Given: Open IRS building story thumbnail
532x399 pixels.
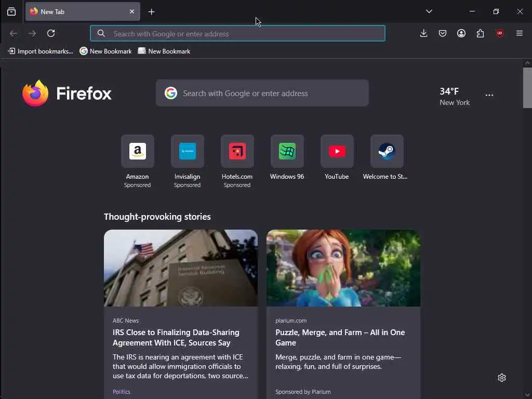Looking at the screenshot, I should point(180,268).
